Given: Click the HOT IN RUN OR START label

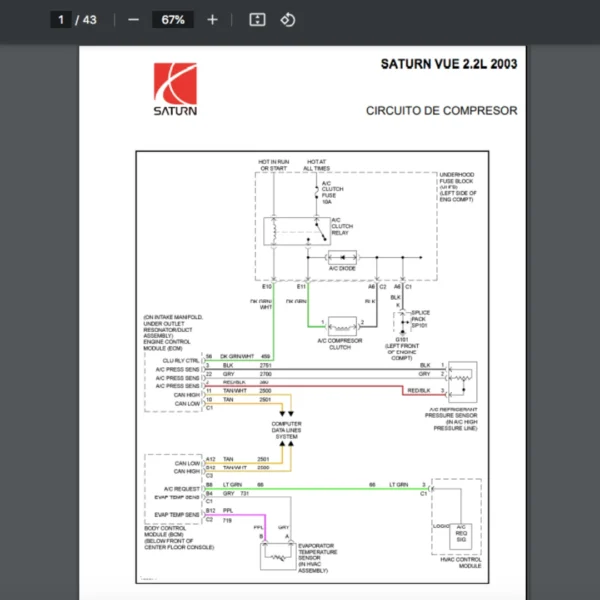Looking at the screenshot, I should 274,165.
